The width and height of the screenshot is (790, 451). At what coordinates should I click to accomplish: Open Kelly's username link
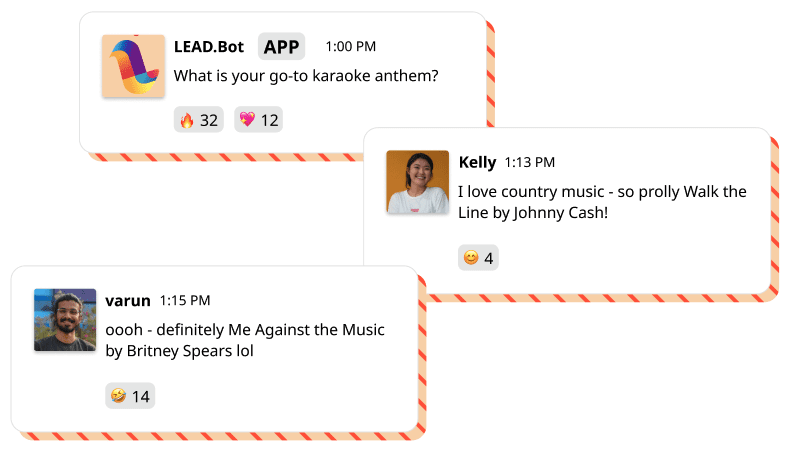477,162
